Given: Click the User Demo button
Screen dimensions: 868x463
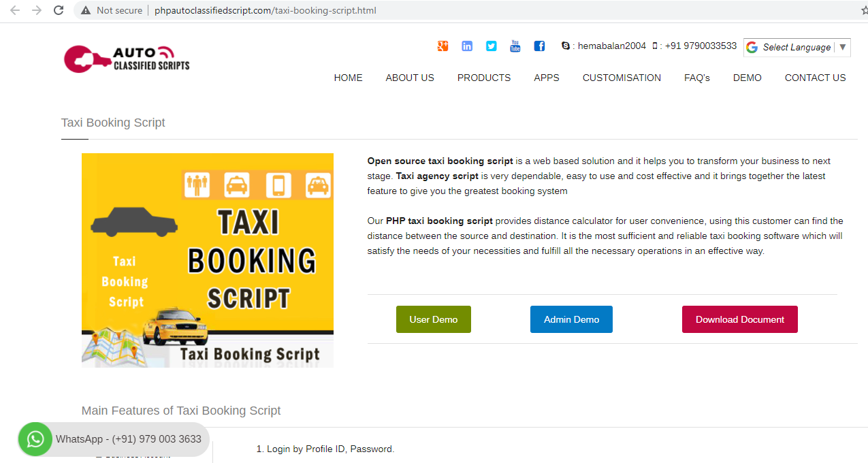Looking at the screenshot, I should click(434, 319).
